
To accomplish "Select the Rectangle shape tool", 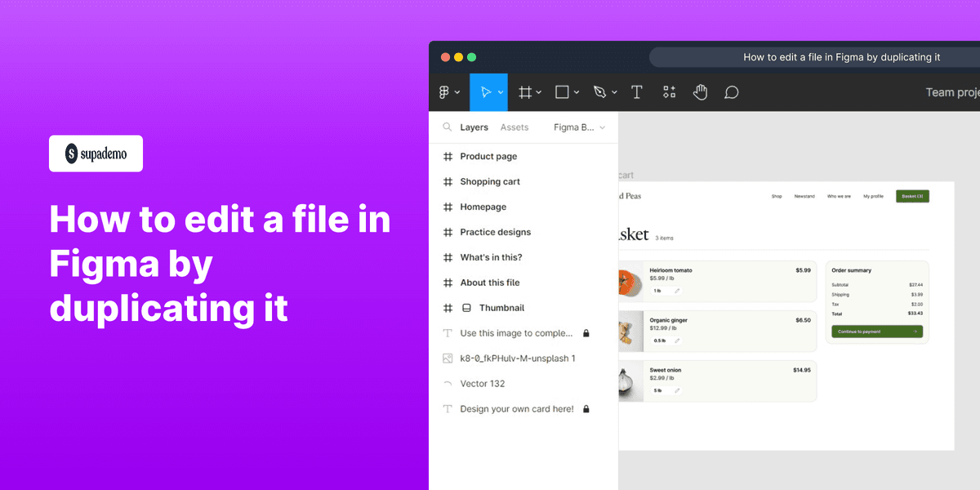I will click(561, 91).
